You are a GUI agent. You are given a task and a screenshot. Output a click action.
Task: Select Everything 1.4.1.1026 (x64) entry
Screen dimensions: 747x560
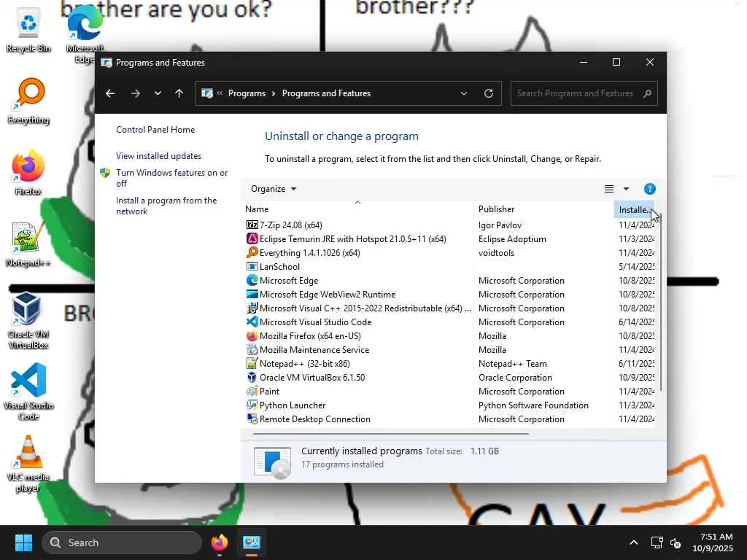tap(448, 252)
